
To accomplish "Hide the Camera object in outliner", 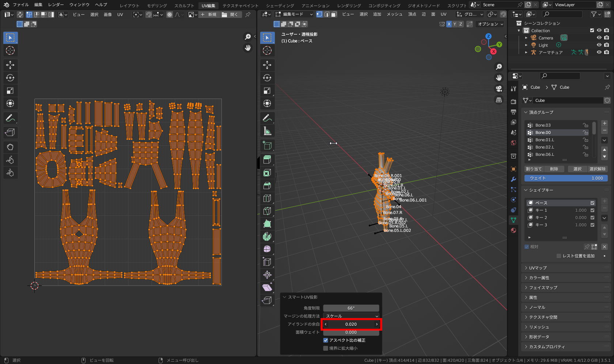I will (599, 38).
